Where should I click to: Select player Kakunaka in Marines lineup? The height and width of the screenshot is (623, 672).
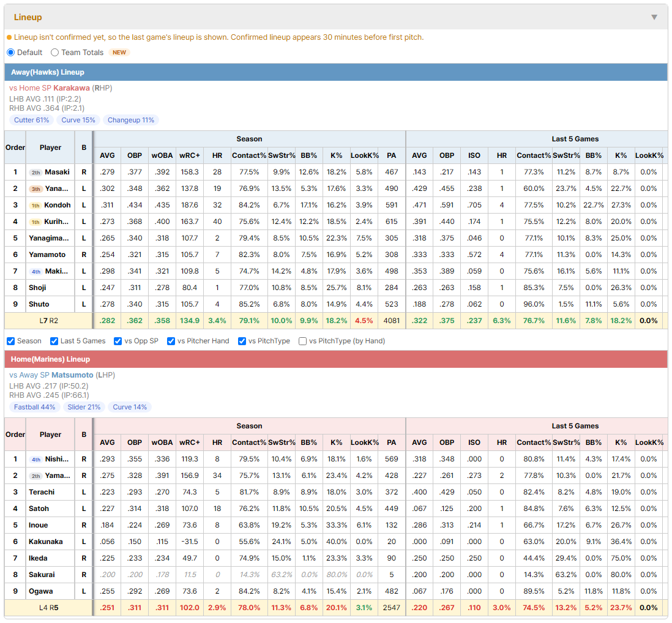coord(46,542)
